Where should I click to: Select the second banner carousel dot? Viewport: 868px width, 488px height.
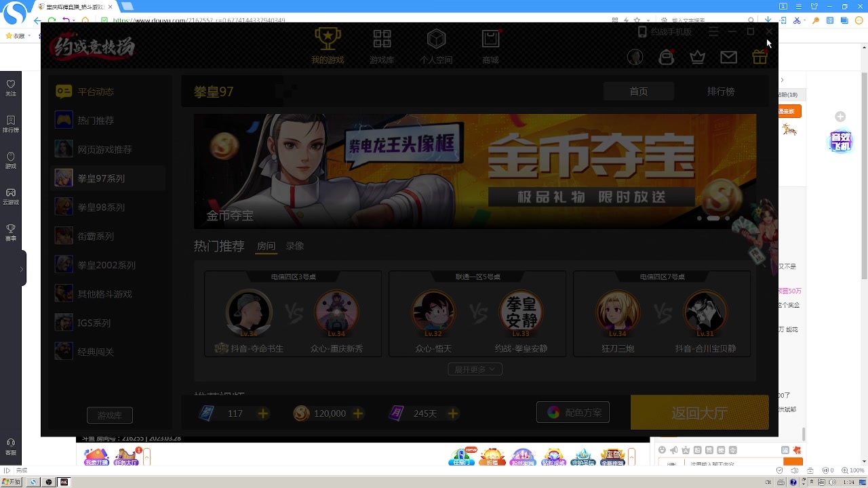[x=713, y=218]
